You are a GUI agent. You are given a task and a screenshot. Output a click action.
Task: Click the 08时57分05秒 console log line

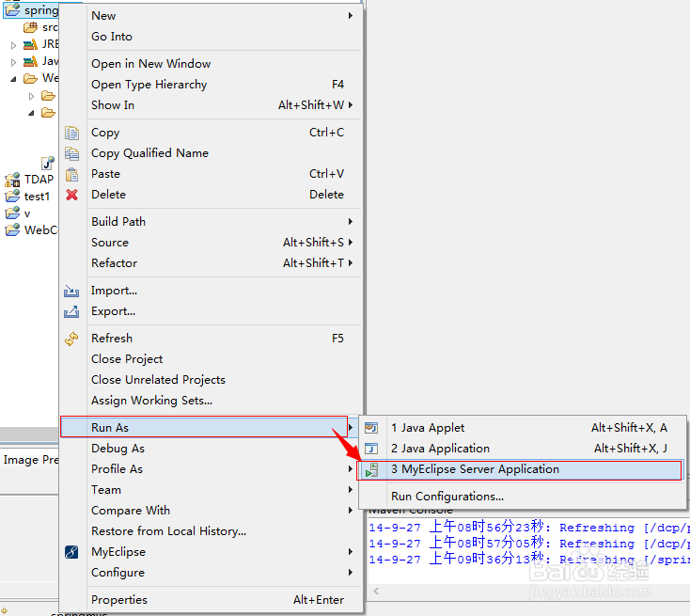[529, 543]
